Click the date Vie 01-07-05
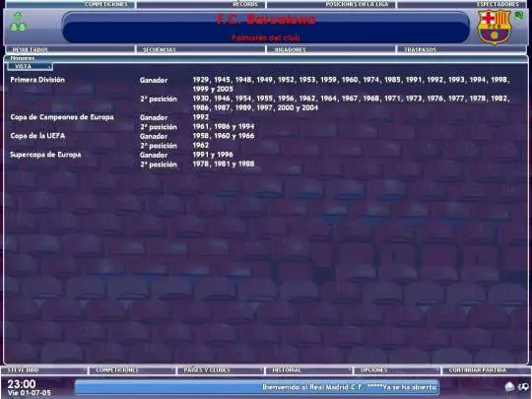The image size is (532, 399). 30,393
